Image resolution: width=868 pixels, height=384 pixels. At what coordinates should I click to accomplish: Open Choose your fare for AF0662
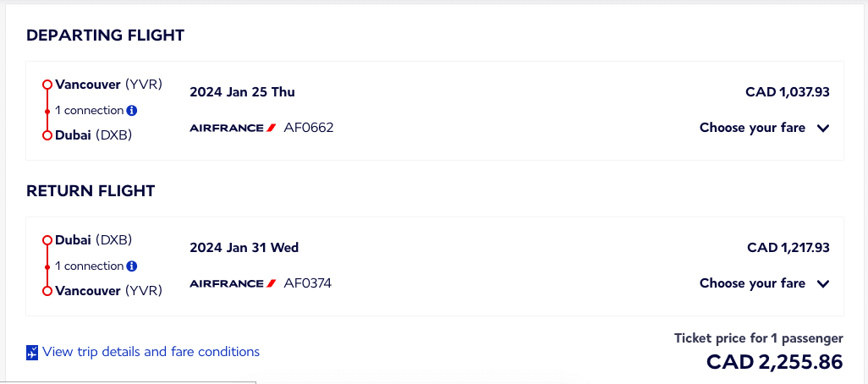[x=765, y=128]
